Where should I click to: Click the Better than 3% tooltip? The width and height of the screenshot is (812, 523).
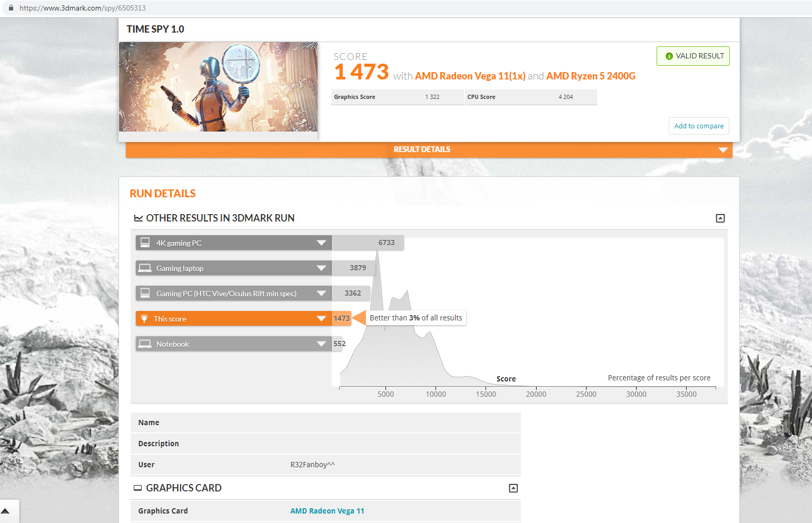(x=416, y=318)
